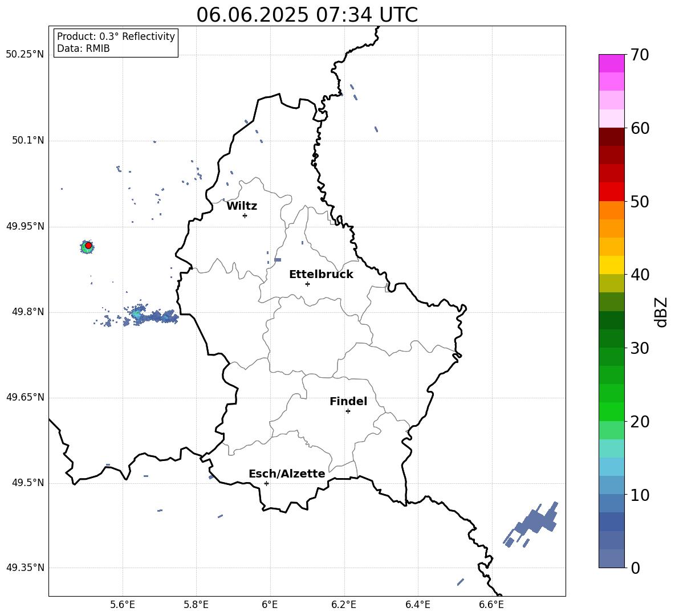675x616 pixels.
Task: Click the 50.1°N latitude tick label
Action: (28, 141)
